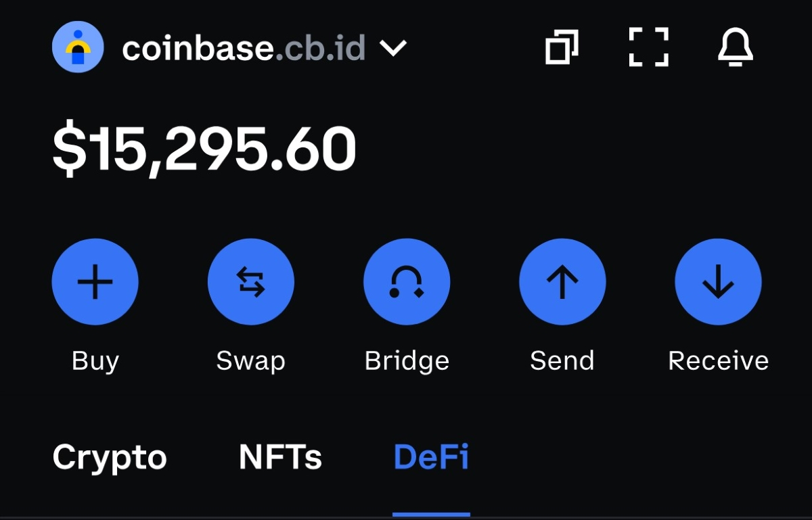Switch to the NFTs tab
This screenshot has width=812, height=520.
(280, 457)
